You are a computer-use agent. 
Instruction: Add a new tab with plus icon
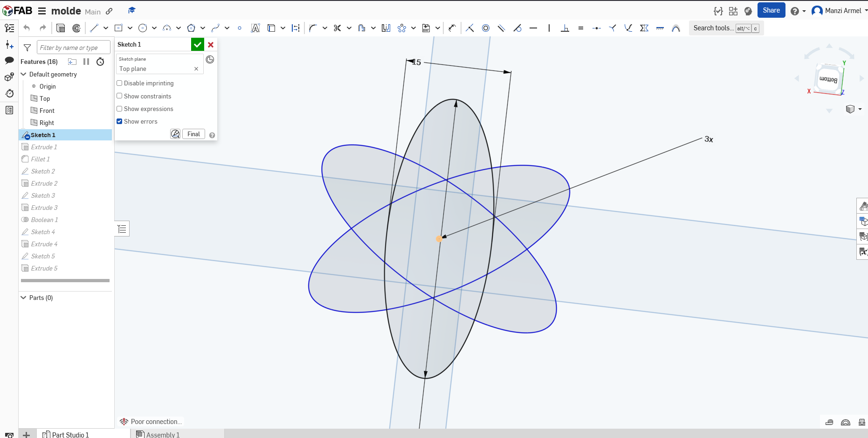tap(27, 434)
